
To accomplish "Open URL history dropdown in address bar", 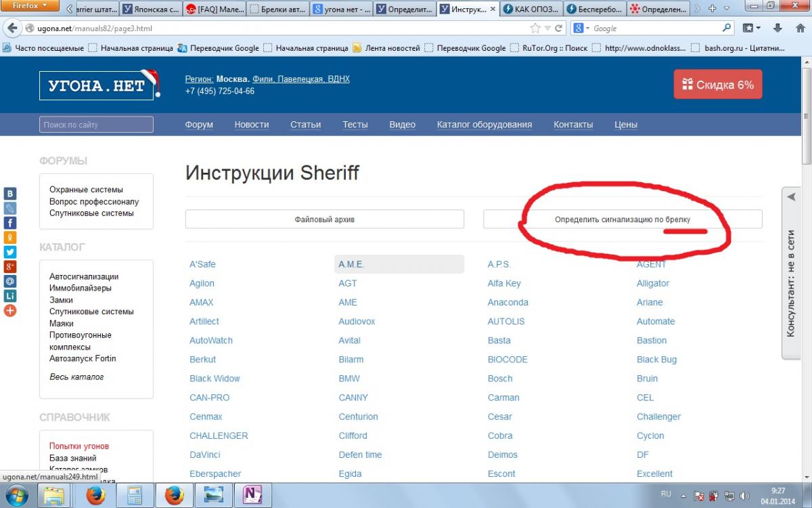I will pos(548,28).
